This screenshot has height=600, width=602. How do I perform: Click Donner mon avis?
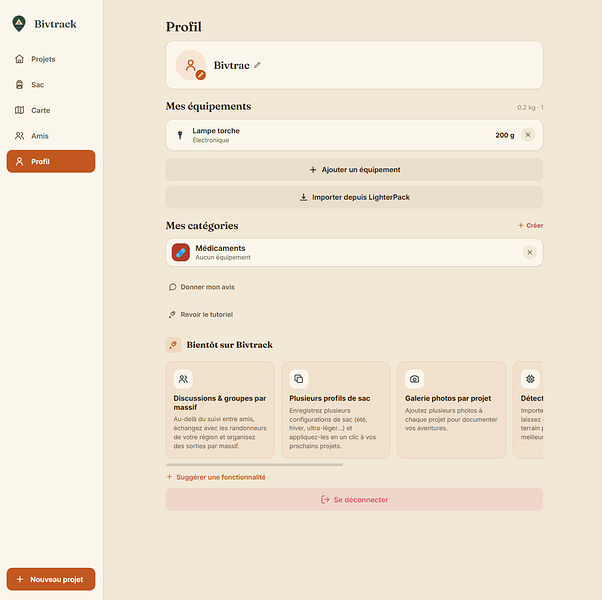click(x=202, y=287)
